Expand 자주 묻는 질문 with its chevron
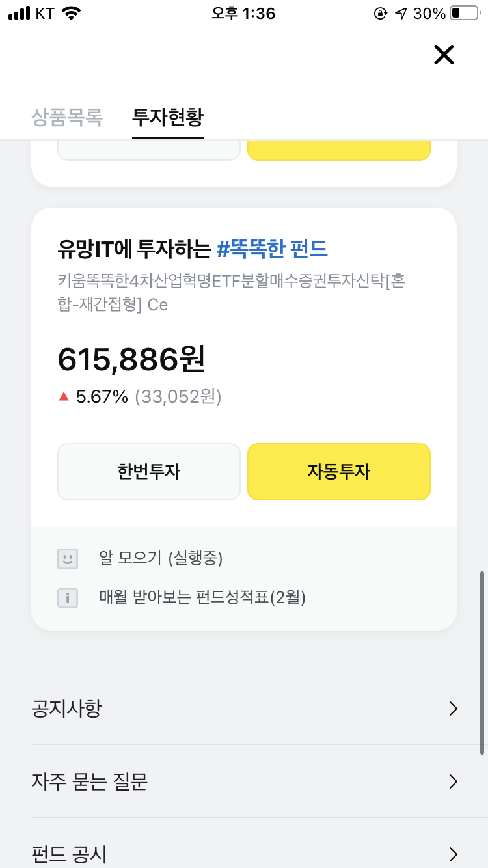This screenshot has width=488, height=868. 454,781
